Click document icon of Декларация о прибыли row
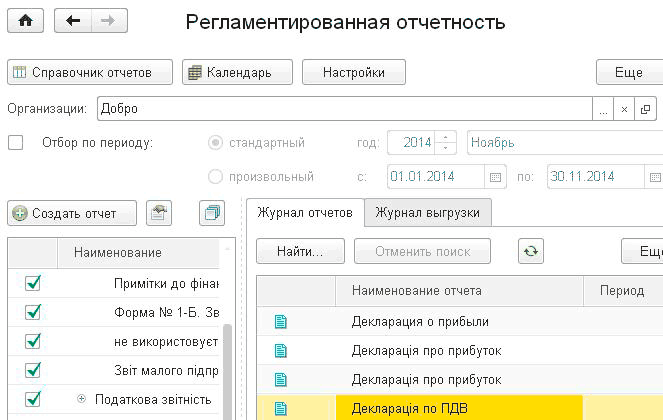This screenshot has height=420, width=663. 280,322
